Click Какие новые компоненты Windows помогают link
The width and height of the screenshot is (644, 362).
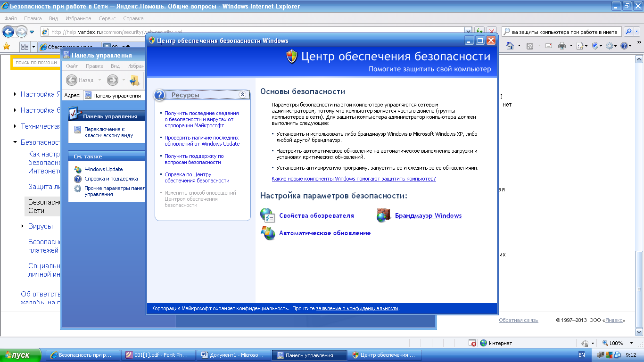coord(354,179)
